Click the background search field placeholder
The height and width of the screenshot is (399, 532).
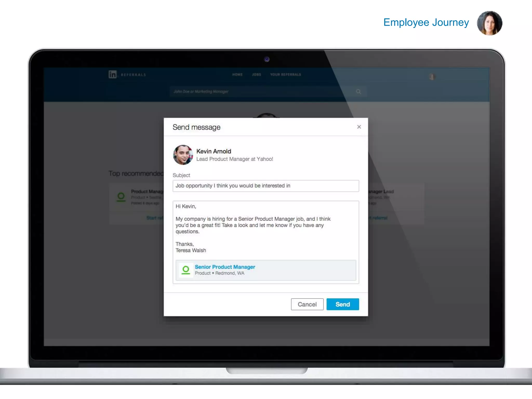click(x=201, y=91)
